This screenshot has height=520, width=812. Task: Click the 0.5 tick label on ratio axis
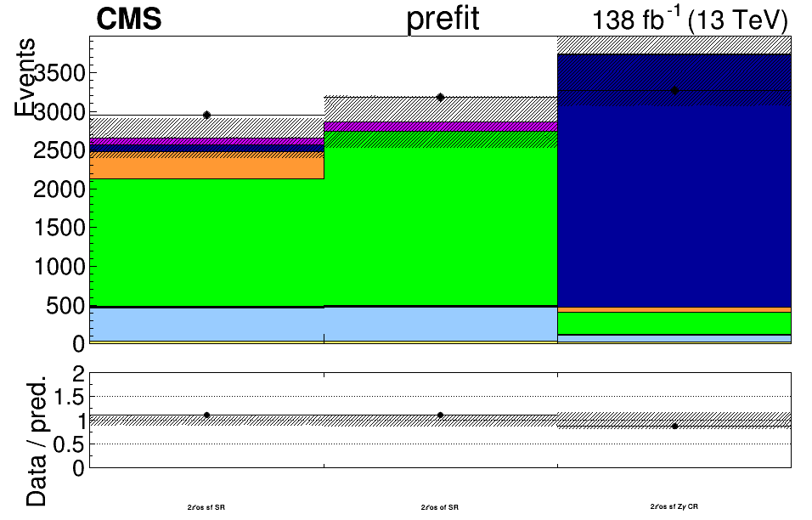(69, 444)
